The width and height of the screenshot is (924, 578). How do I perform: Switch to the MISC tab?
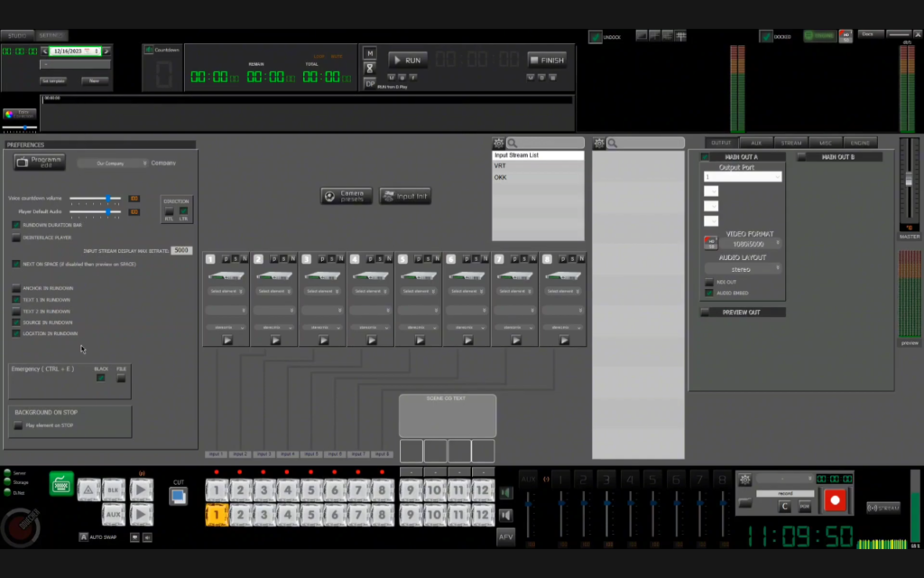pyautogui.click(x=825, y=143)
